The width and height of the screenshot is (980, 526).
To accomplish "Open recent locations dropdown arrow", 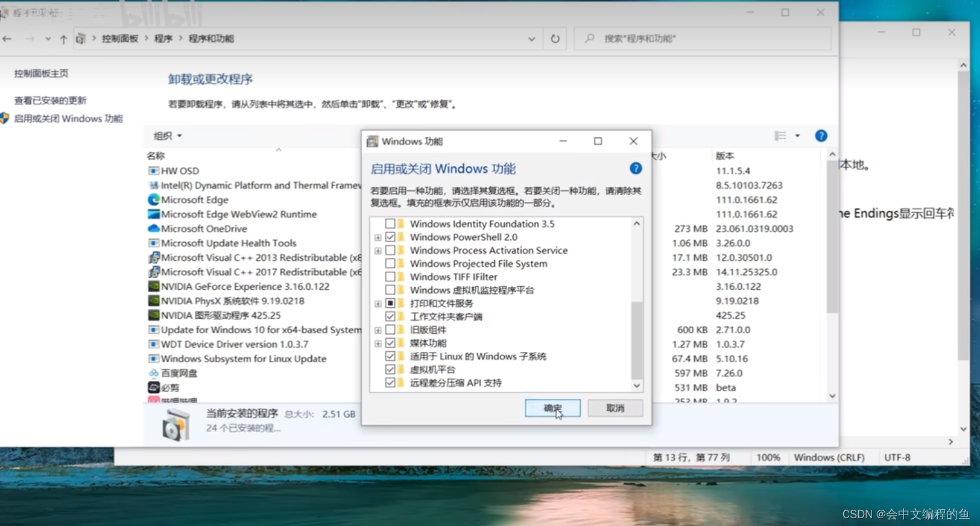I will 48,39.
